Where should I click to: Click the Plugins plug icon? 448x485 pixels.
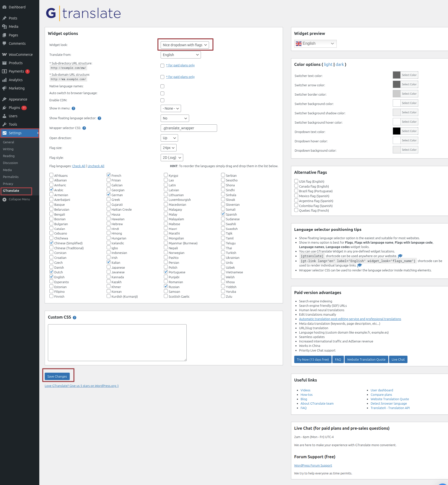pyautogui.click(x=4, y=108)
